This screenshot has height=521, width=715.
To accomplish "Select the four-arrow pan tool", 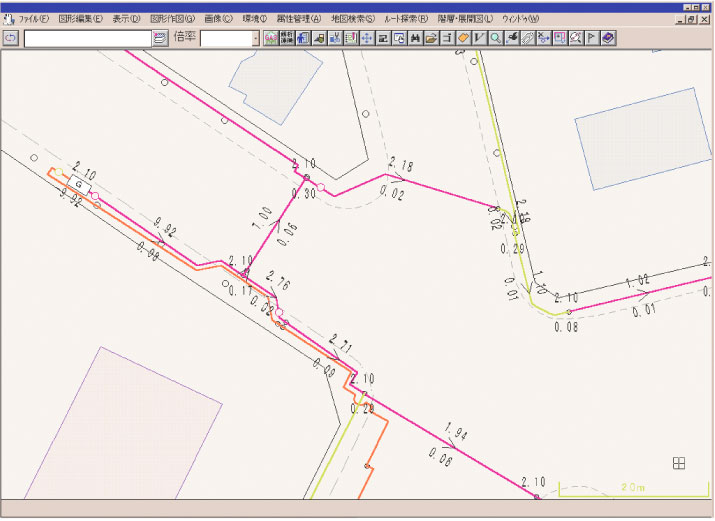I will 367,38.
